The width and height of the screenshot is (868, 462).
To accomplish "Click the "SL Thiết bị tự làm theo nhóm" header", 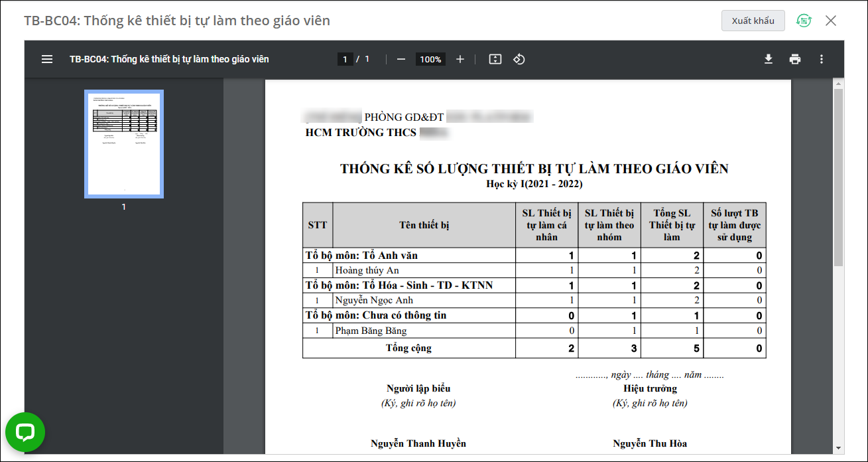I will point(609,225).
